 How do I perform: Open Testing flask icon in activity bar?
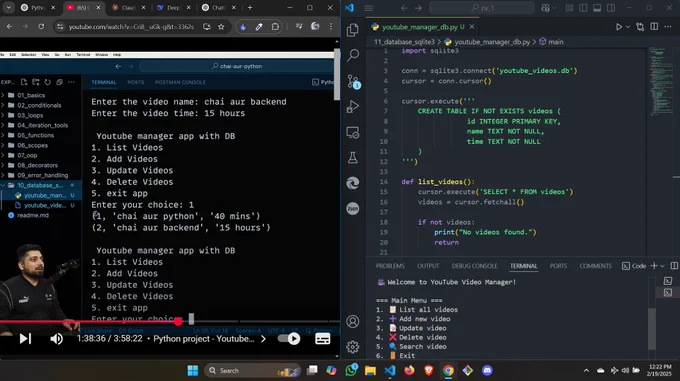tap(353, 158)
